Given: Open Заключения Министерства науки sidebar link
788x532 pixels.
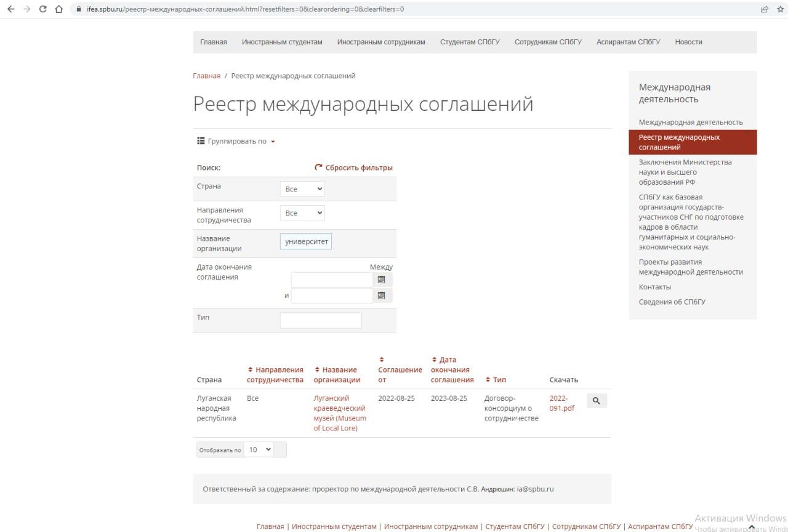Looking at the screenshot, I should [x=685, y=172].
